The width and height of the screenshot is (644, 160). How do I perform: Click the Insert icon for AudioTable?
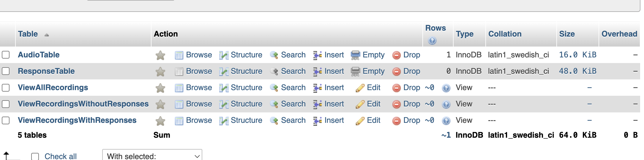[318, 55]
